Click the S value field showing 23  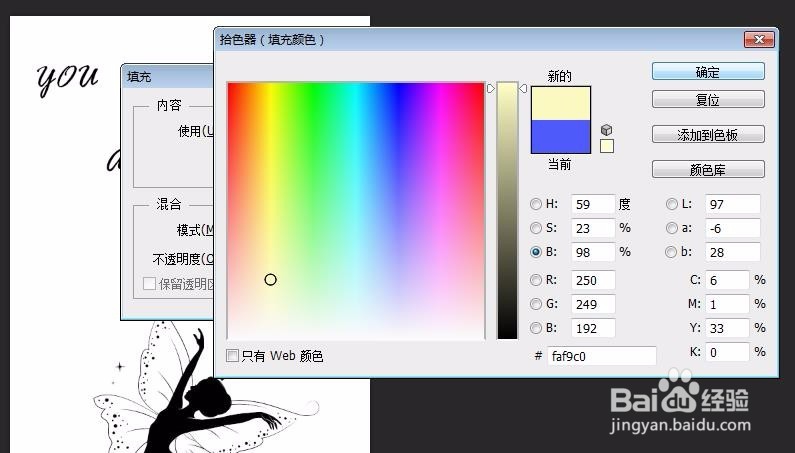[x=593, y=228]
